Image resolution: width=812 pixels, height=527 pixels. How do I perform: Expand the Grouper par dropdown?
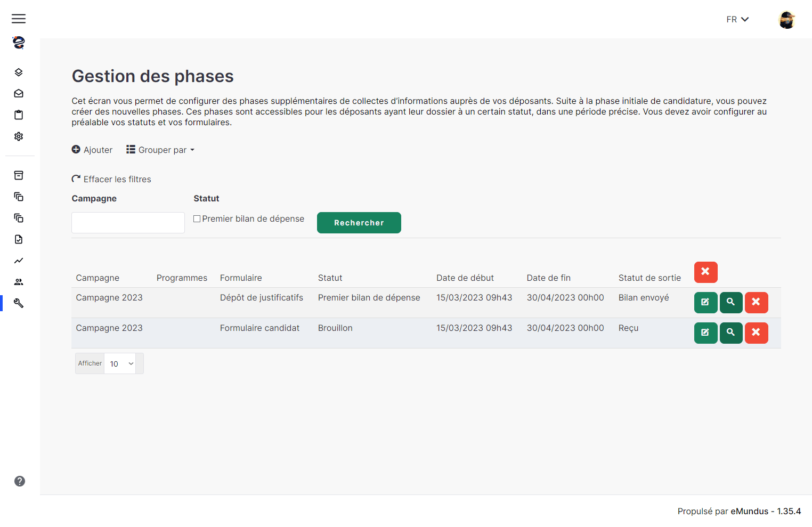point(160,150)
